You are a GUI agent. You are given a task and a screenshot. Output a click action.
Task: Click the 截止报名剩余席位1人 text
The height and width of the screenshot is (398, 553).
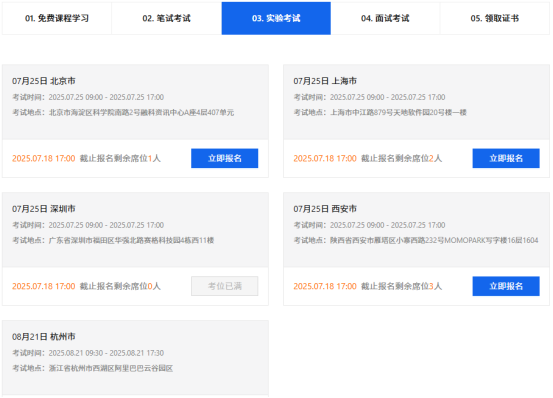120,158
